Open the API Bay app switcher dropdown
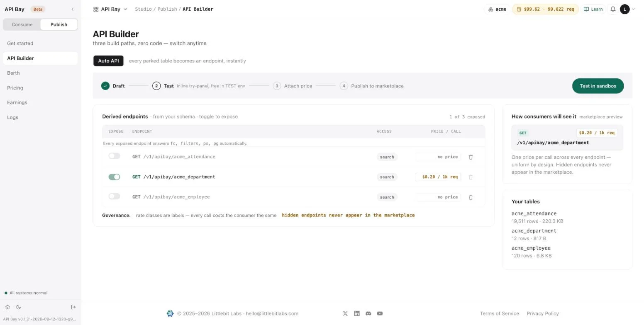The height and width of the screenshot is (325, 644). (x=110, y=9)
